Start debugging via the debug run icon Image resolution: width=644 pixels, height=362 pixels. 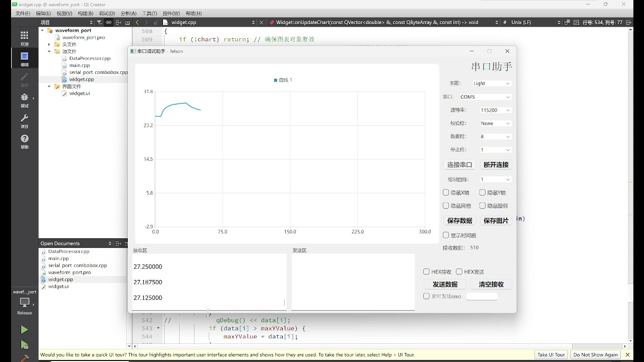(x=24, y=345)
